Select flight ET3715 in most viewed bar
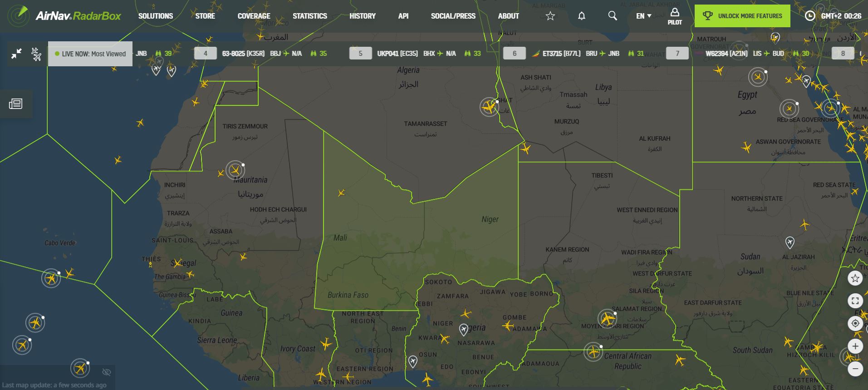 561,54
